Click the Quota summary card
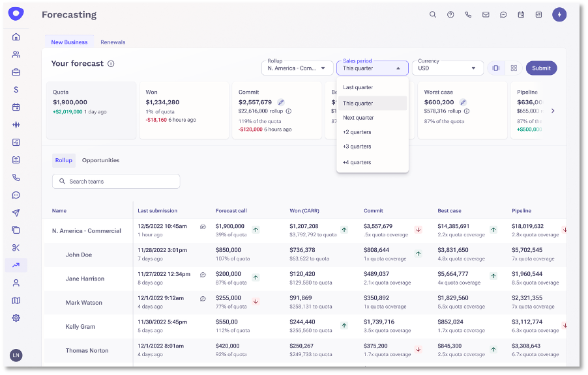The image size is (588, 375). (x=91, y=111)
